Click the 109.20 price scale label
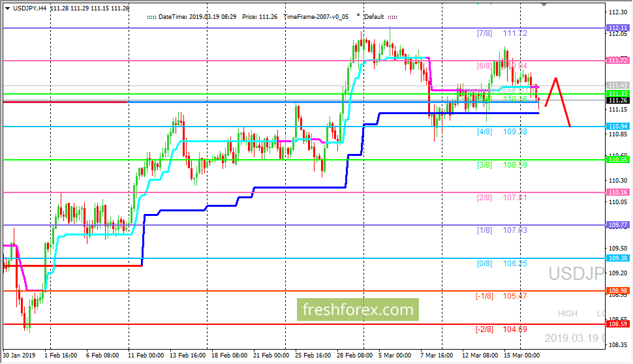Image resolution: width=633 pixels, height=364 pixels. coord(617,273)
